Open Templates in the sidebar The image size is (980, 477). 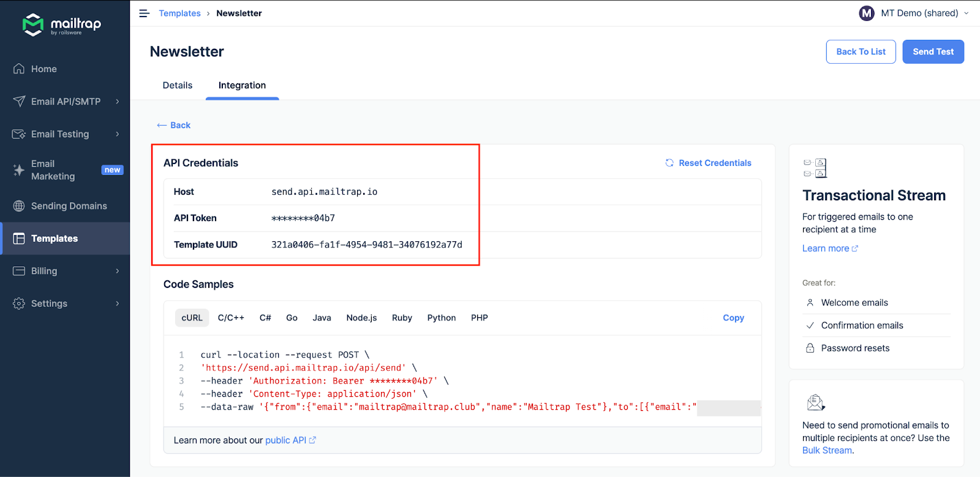pyautogui.click(x=65, y=238)
